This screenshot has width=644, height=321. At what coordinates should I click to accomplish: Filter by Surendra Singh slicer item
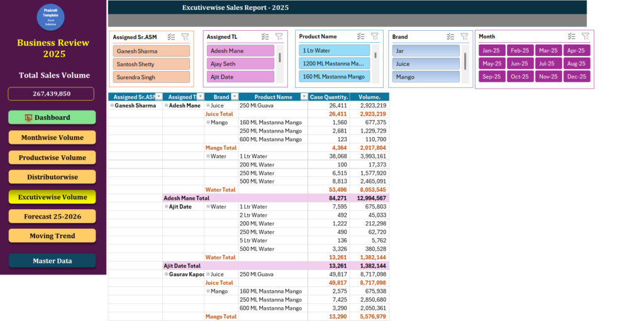151,77
